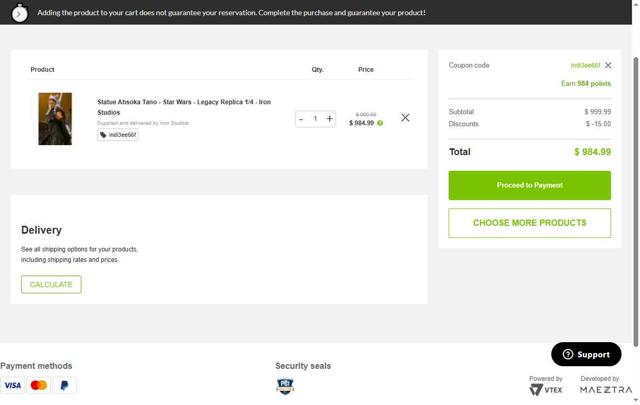
Task: Click the Delivery section heading
Action: tap(41, 230)
